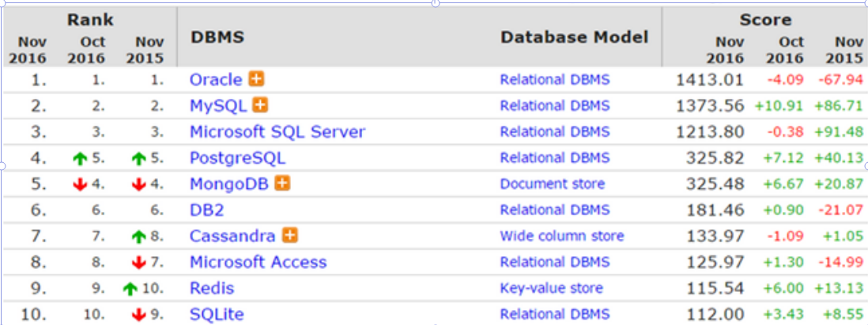Viewport: 868px width, 325px height.
Task: Click Relational DBMS in Microsoft SQL Server row
Action: click(x=555, y=132)
